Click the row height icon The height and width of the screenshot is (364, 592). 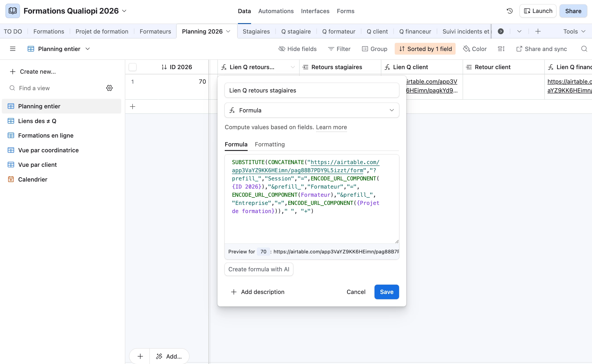(x=501, y=49)
